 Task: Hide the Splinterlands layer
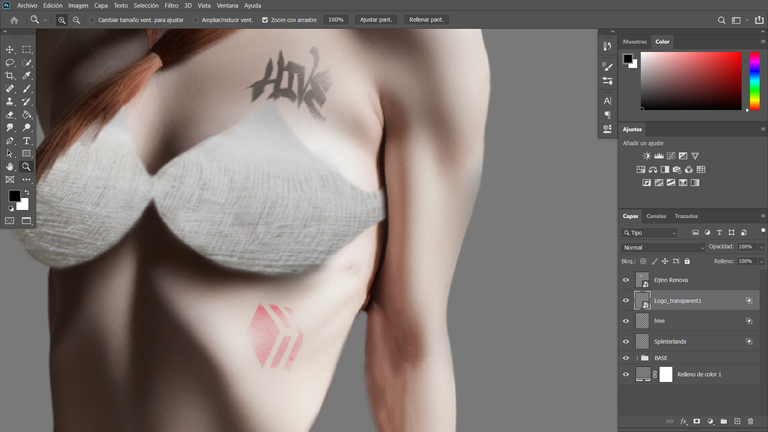point(625,341)
